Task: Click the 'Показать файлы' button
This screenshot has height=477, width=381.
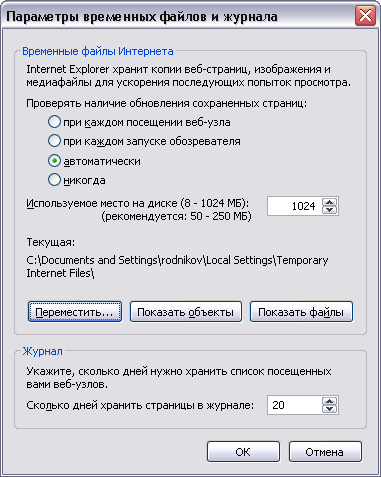Action: 301,312
